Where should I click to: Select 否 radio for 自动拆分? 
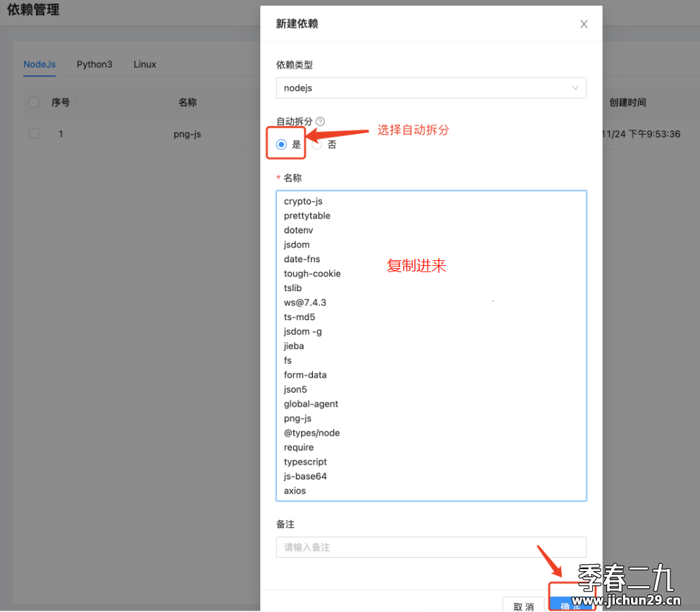pos(317,145)
